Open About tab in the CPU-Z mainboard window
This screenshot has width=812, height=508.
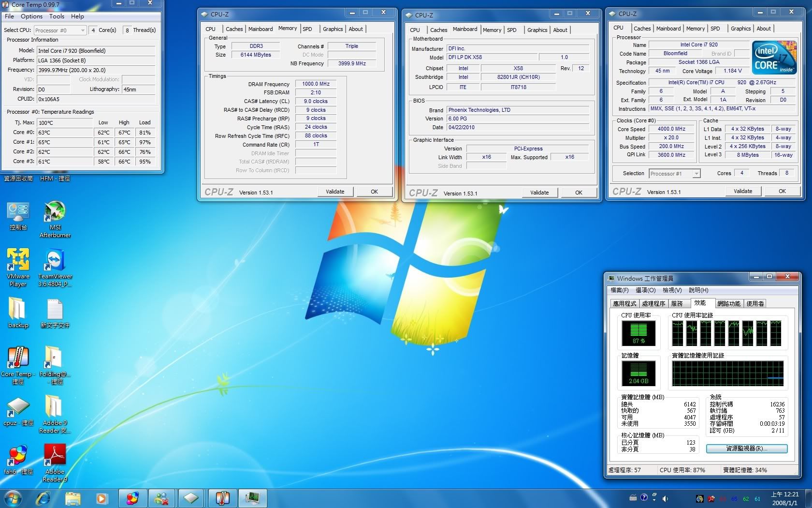(560, 30)
